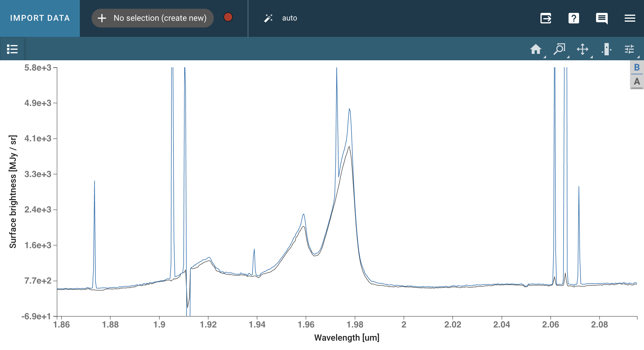The image size is (644, 350).
Task: Click the 'auto' label next to the wand
Action: 289,18
